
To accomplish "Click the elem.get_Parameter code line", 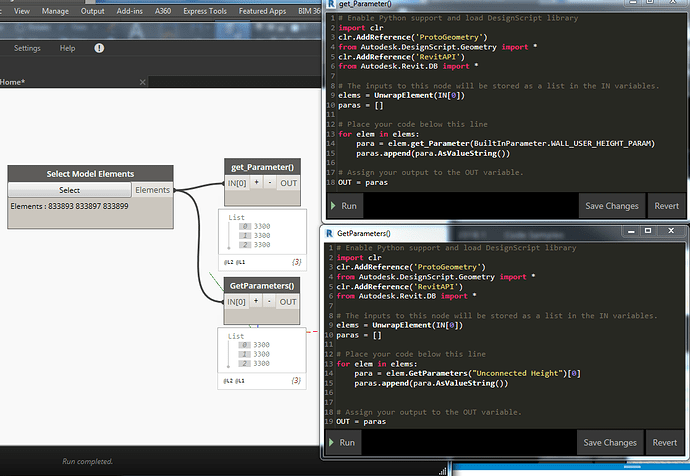I will coord(506,143).
